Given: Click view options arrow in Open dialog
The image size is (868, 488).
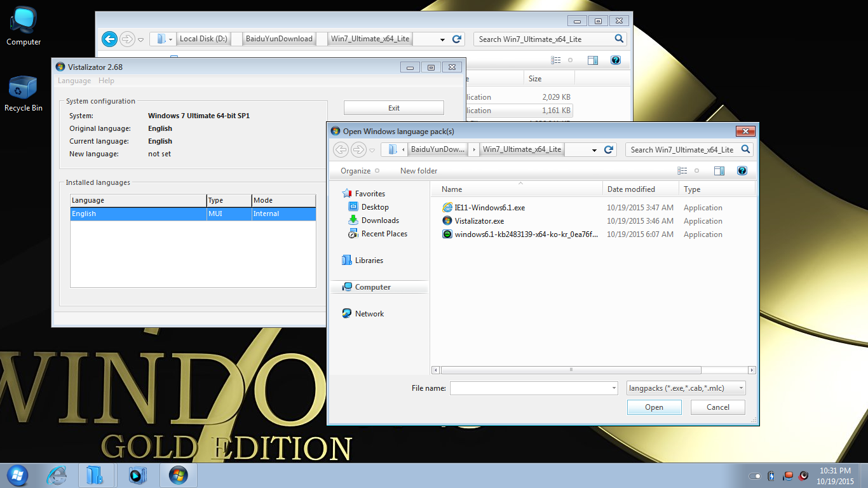Looking at the screenshot, I should click(696, 171).
